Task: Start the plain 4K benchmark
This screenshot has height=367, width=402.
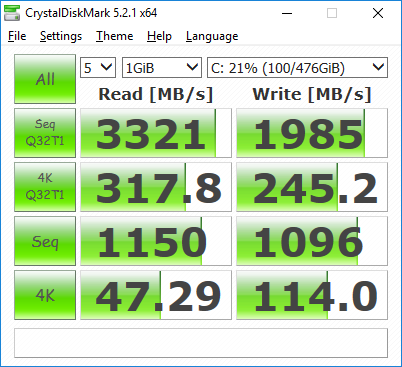Action: pyautogui.click(x=45, y=295)
